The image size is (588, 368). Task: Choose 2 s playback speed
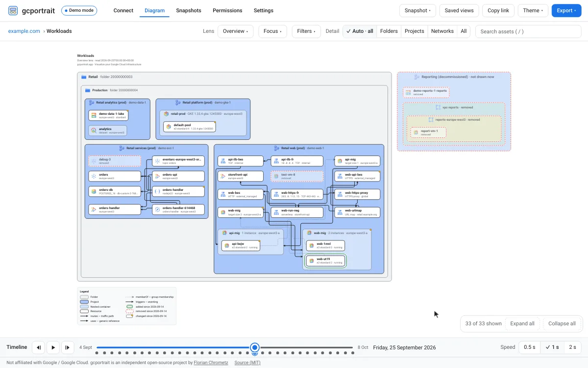(572, 347)
